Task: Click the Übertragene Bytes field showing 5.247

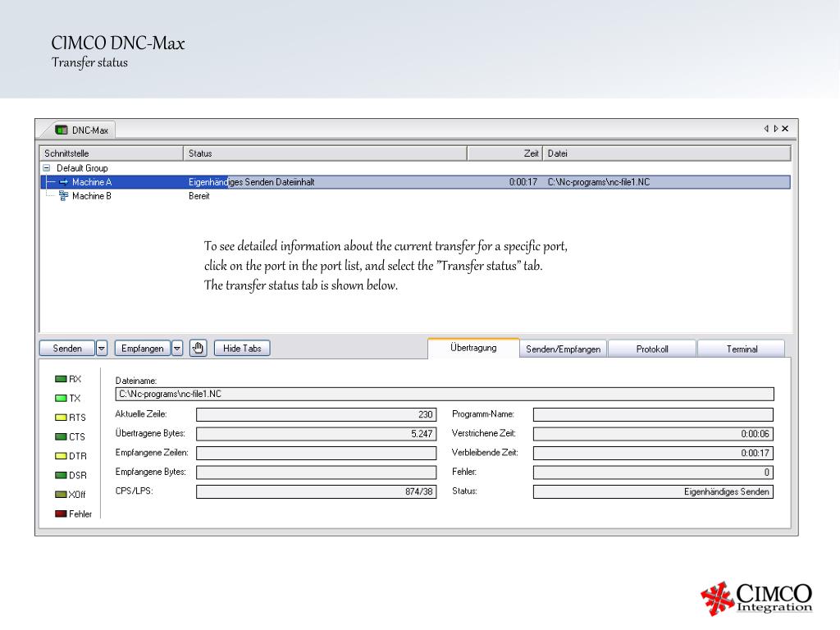Action: [316, 434]
